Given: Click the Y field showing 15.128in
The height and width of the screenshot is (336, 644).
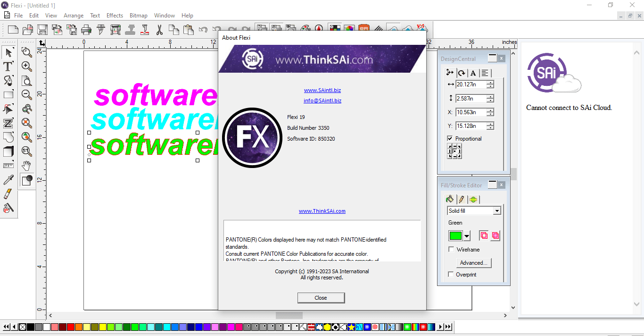Looking at the screenshot, I should [x=471, y=126].
